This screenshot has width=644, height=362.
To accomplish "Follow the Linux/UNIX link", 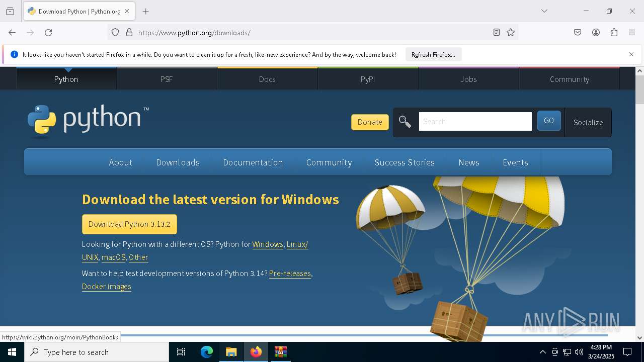I will [x=297, y=244].
